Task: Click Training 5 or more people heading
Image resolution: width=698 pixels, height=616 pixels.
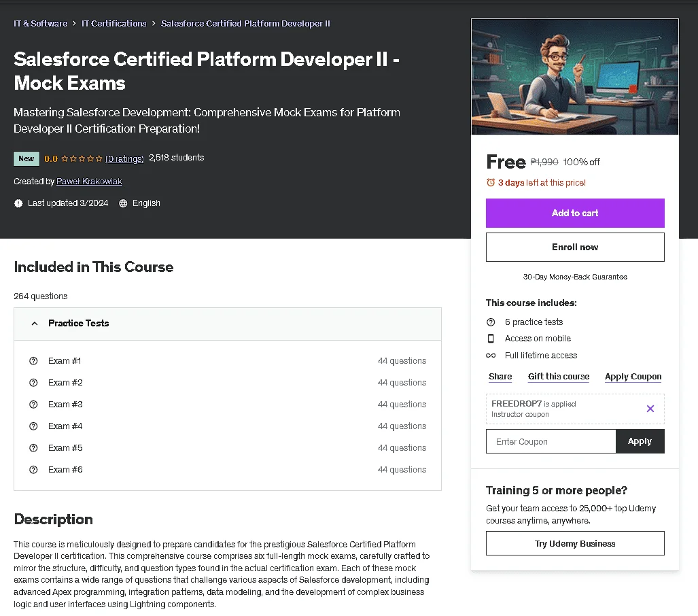Action: point(557,490)
